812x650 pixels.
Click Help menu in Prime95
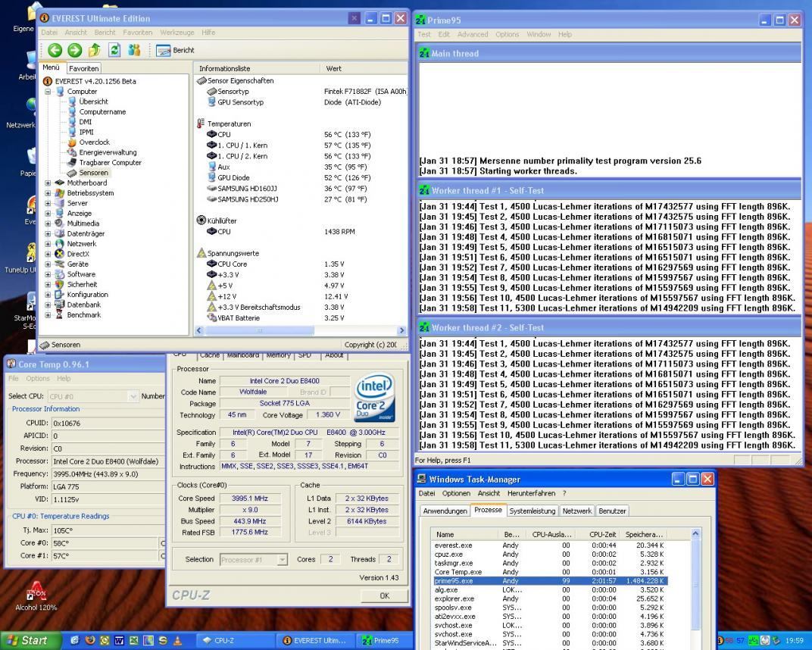pyautogui.click(x=565, y=34)
